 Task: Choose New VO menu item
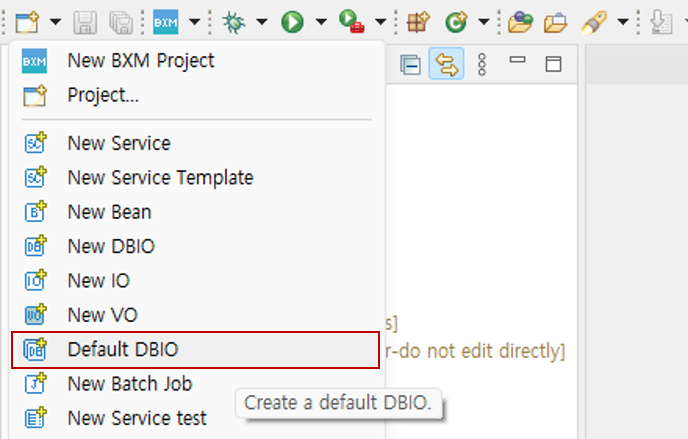[197, 315]
